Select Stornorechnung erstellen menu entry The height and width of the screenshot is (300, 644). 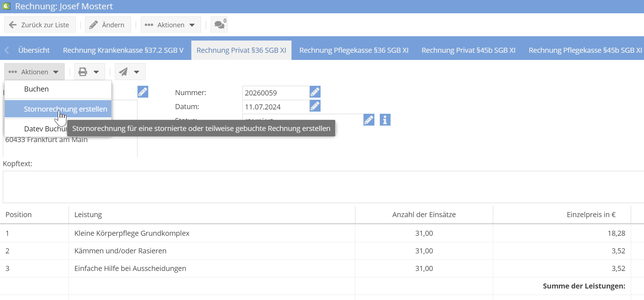[x=65, y=109]
